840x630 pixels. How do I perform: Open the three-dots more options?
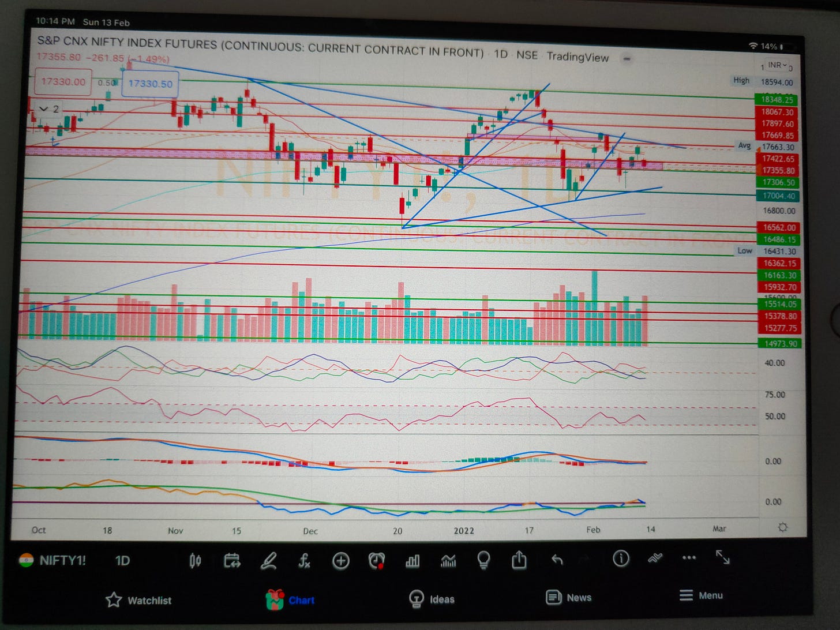[x=689, y=558]
